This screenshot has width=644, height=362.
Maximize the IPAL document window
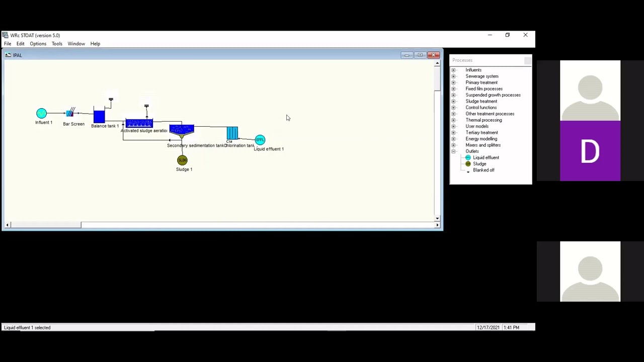[420, 55]
